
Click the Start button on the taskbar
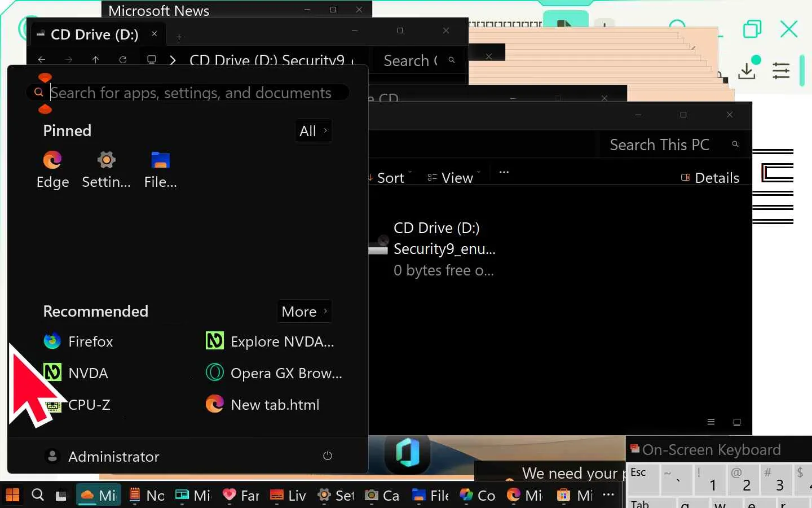point(12,495)
